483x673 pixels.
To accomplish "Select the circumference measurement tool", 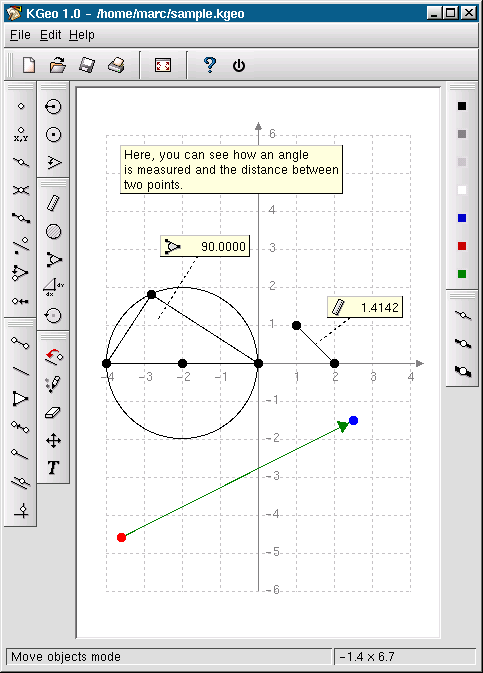I will 53,315.
